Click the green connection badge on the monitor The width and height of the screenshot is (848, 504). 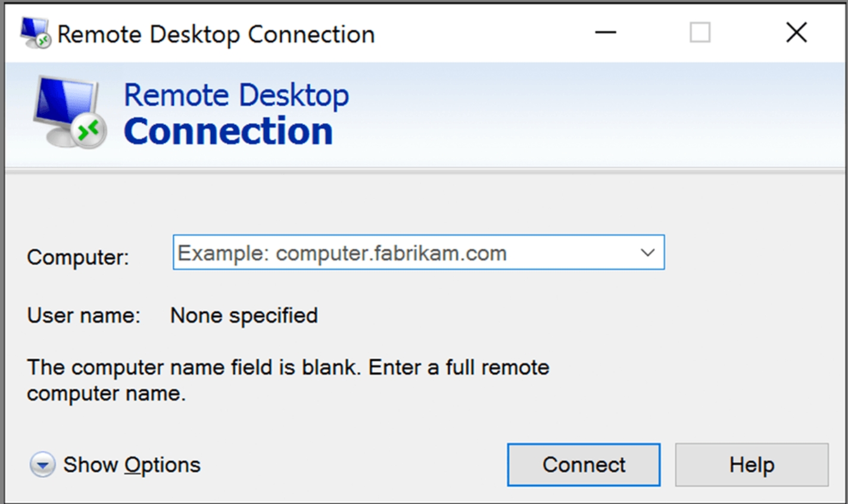[89, 130]
